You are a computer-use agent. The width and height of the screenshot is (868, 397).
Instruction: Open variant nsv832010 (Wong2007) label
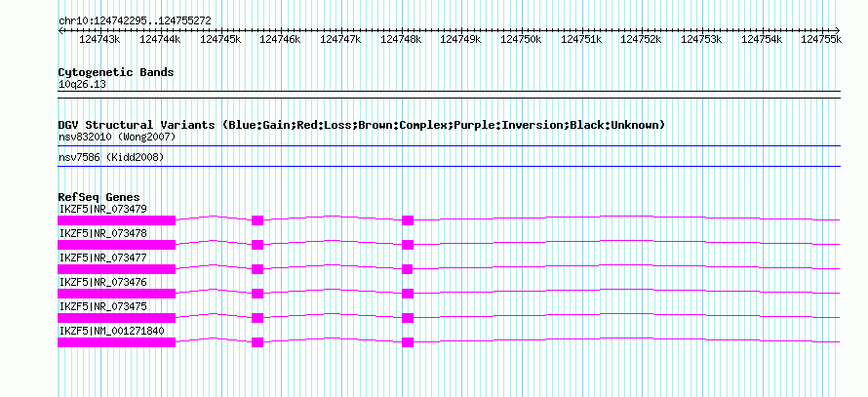click(117, 137)
